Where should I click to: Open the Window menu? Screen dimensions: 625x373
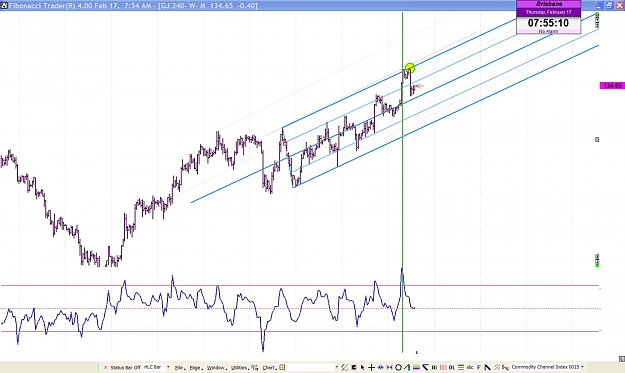point(216,367)
